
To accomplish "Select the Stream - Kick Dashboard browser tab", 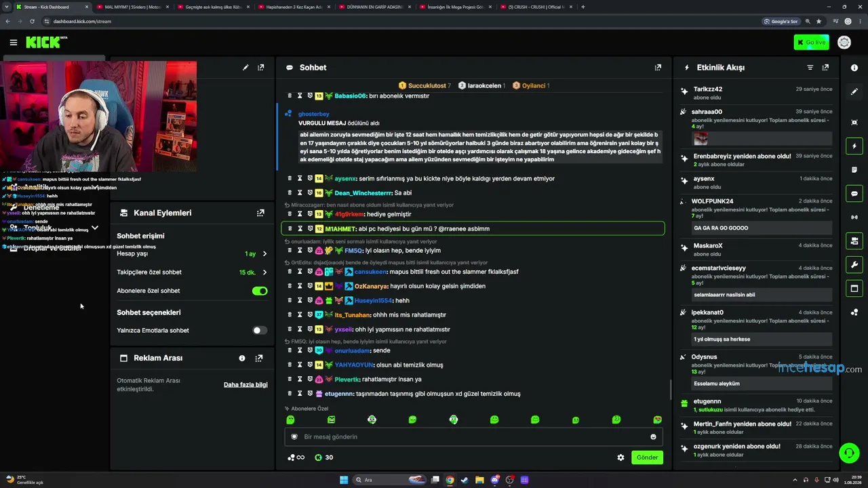I will tap(52, 7).
